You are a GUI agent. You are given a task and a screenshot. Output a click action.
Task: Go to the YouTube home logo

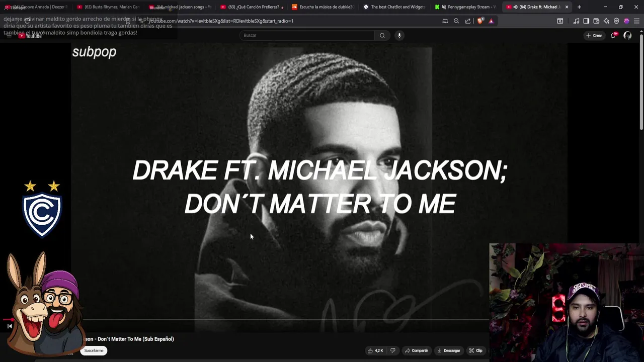point(30,36)
